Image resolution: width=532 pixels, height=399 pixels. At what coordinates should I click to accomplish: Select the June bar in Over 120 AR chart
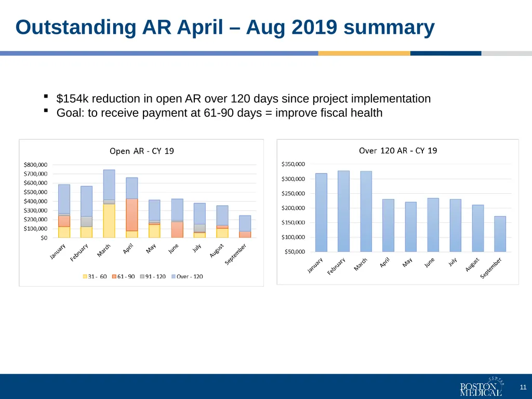tap(433, 225)
